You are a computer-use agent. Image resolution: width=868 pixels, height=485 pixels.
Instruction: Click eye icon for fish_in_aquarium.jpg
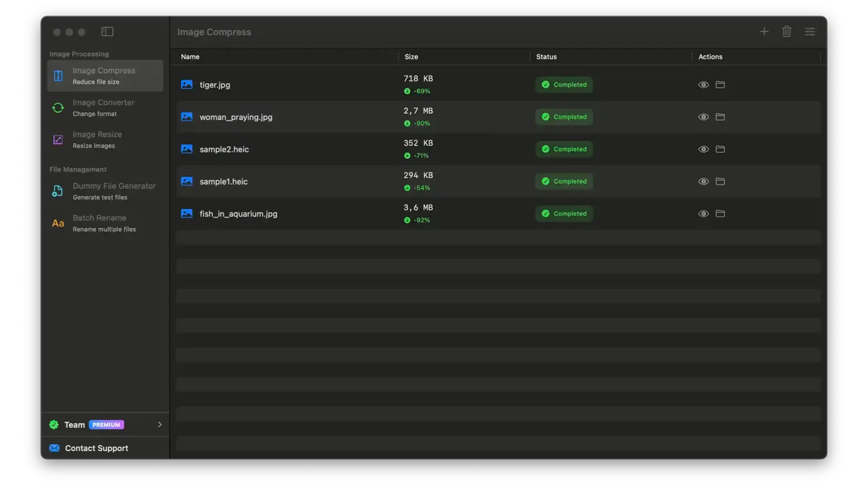[703, 214]
